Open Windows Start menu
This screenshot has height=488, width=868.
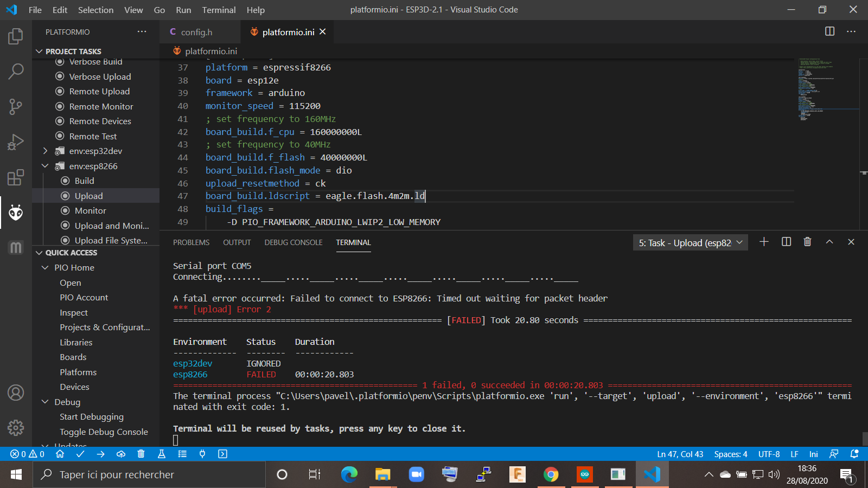tap(16, 474)
